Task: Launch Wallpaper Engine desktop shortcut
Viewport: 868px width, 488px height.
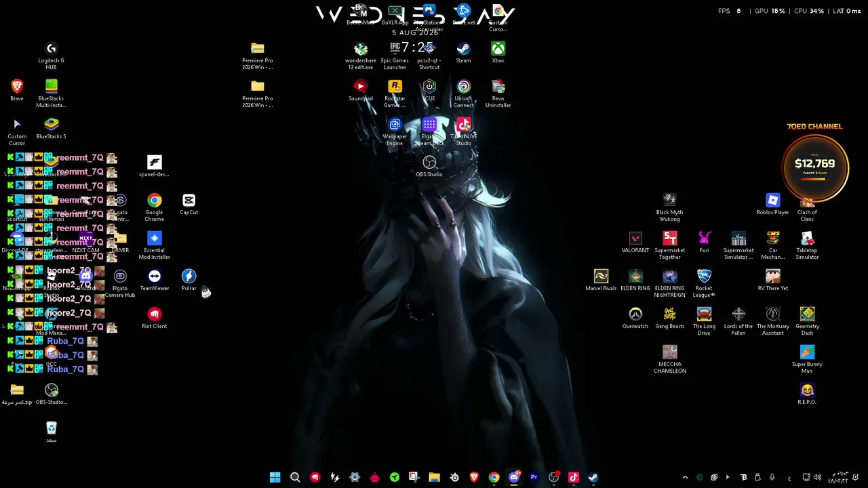Action: coord(395,125)
